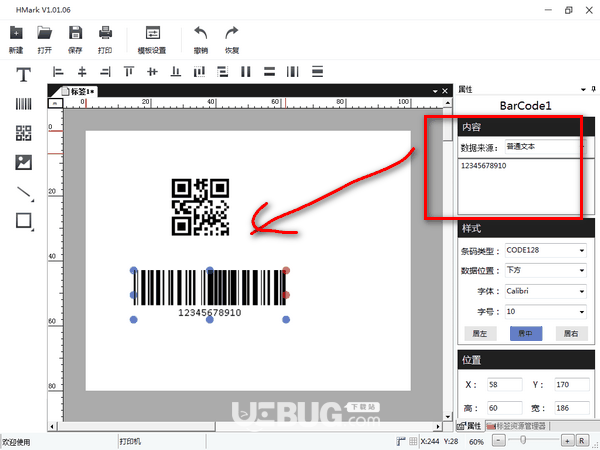This screenshot has height=450, width=600.
Task: Click the horizontal scrollbar left arrow
Action: (x=52, y=426)
